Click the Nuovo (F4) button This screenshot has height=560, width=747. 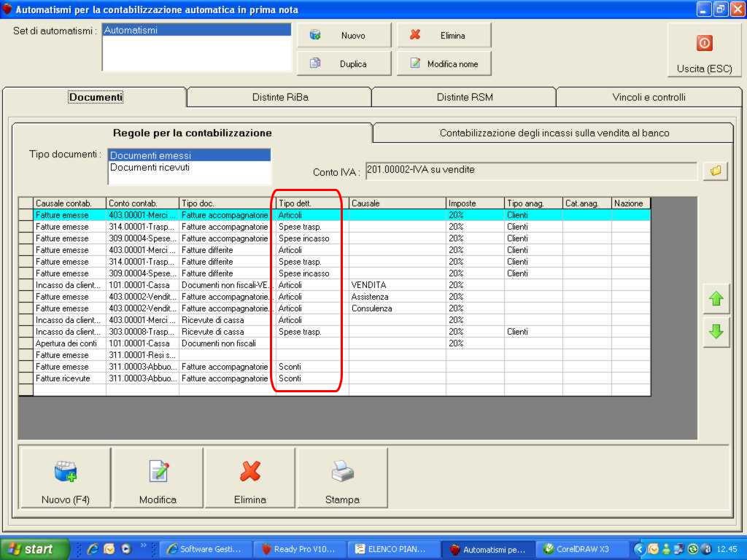tap(65, 478)
